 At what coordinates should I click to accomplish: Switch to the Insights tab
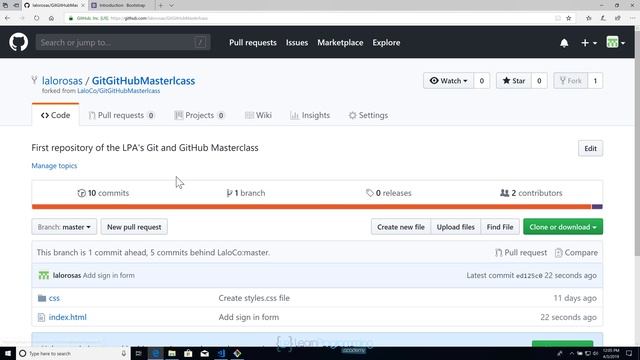point(310,115)
